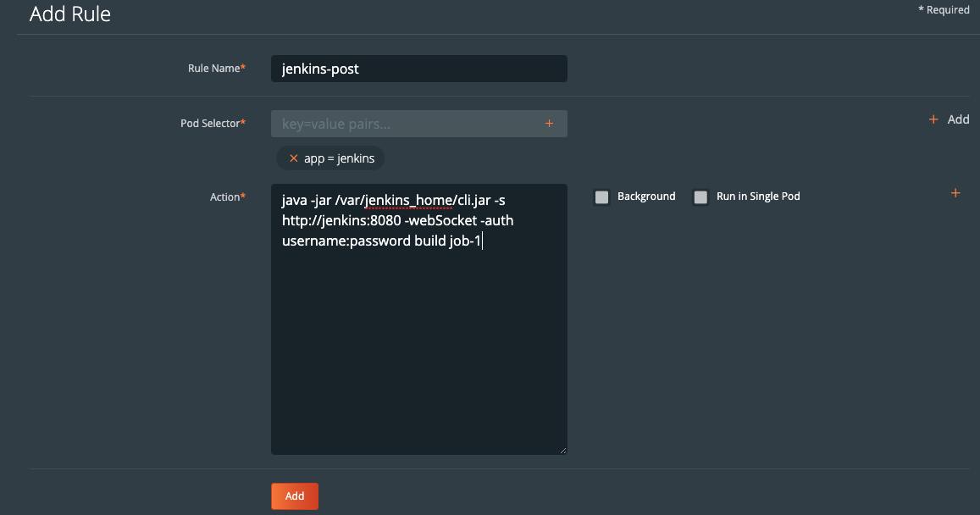The height and width of the screenshot is (515, 980).
Task: Click into the key=value pairs input
Action: [405, 124]
